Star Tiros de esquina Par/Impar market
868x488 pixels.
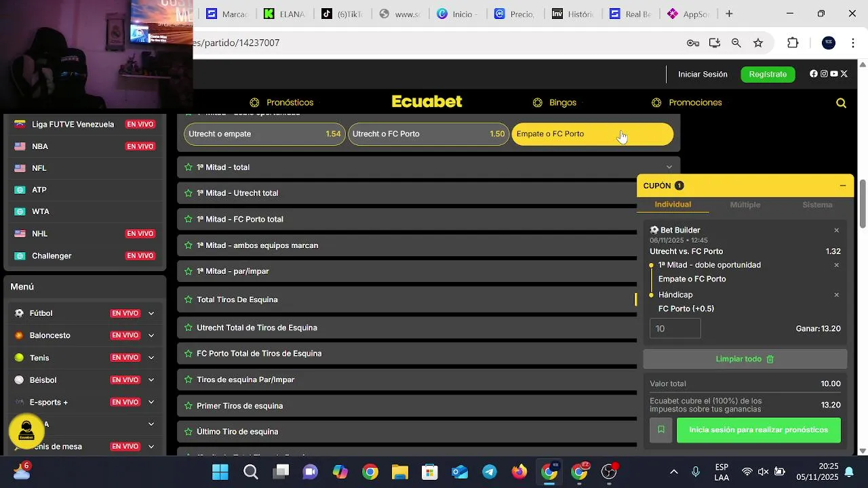pos(189,380)
